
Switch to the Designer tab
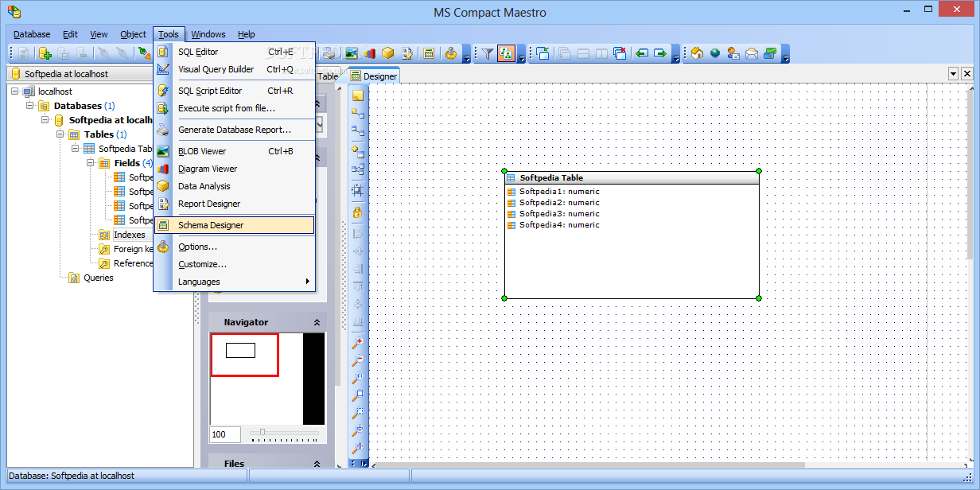point(374,76)
